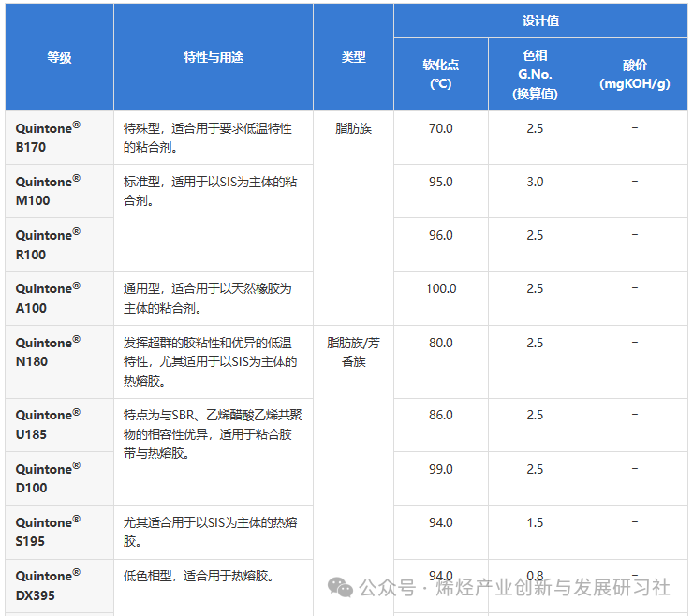Click the 酸价 (mgKOH/g) header
This screenshot has width=693, height=616.
pyautogui.click(x=635, y=74)
